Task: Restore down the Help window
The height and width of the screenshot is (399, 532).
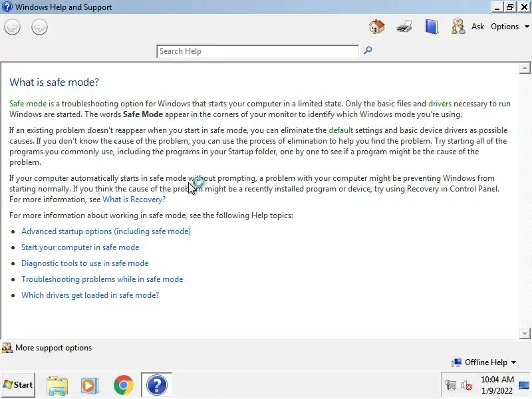Action: click(510, 7)
